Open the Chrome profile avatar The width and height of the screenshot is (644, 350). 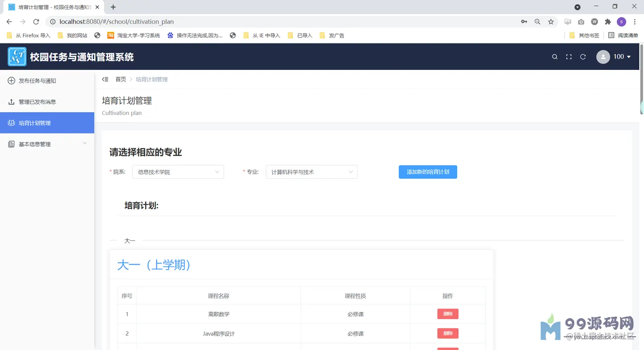tap(621, 22)
